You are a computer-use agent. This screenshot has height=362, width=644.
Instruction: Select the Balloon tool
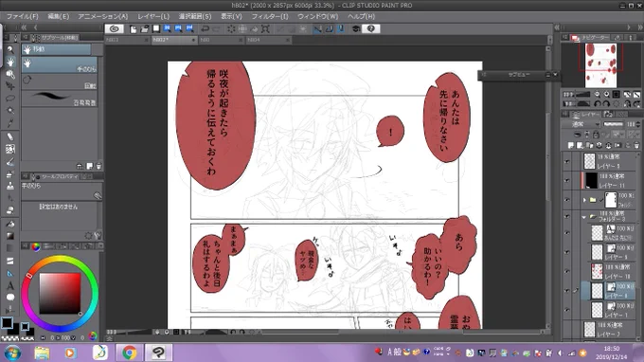(10, 297)
